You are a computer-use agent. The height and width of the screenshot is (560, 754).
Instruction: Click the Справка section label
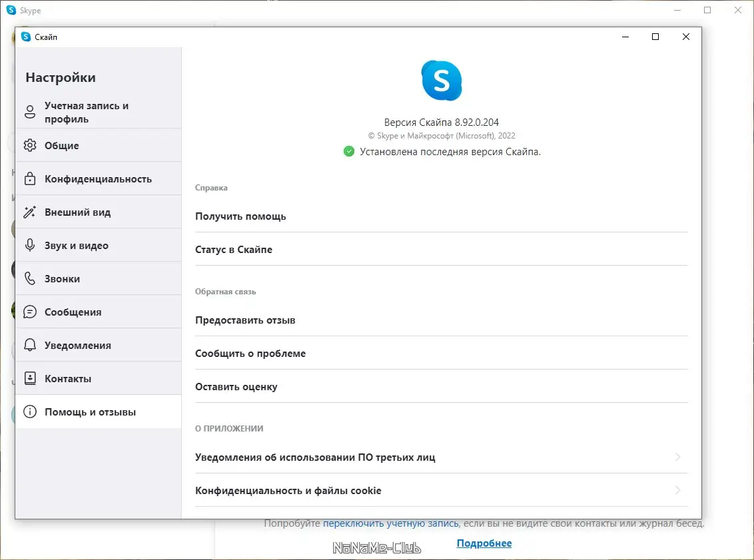pyautogui.click(x=211, y=188)
